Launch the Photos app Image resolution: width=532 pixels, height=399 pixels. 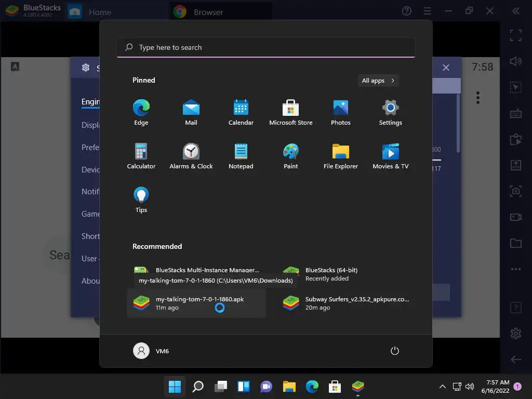tap(341, 113)
